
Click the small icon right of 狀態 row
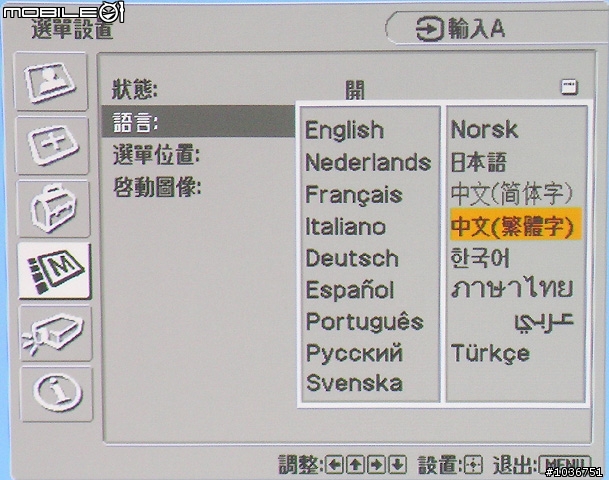point(569,87)
